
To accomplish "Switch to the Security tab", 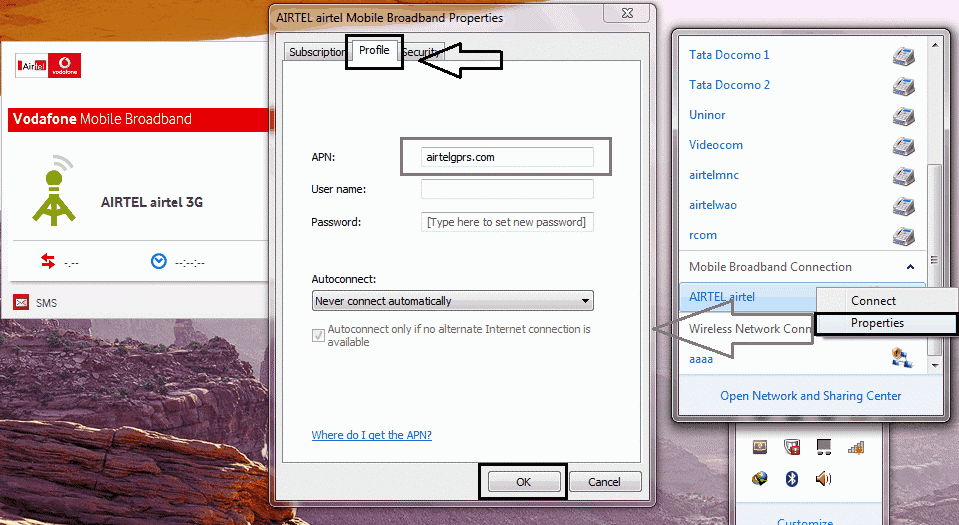I will click(422, 52).
